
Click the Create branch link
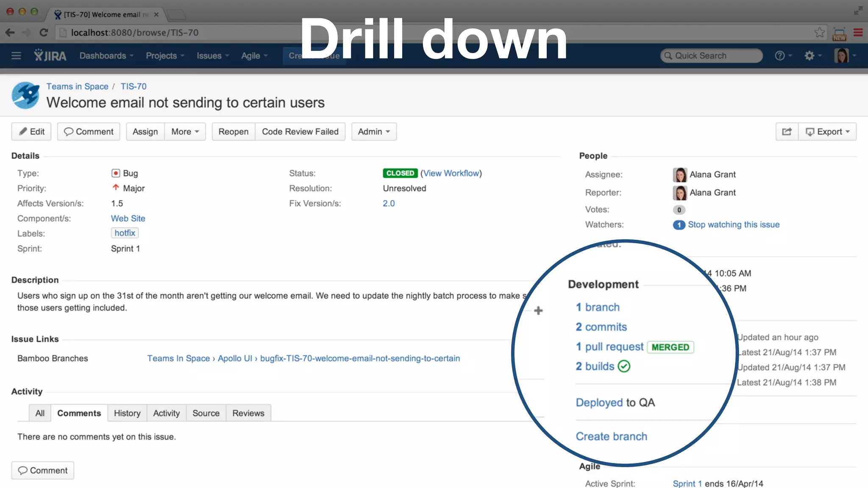click(611, 436)
